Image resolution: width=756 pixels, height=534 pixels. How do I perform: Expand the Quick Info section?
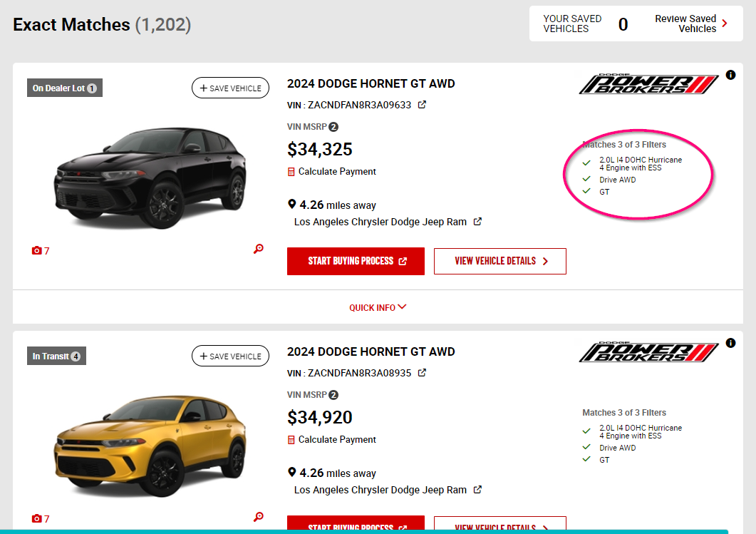(x=378, y=307)
